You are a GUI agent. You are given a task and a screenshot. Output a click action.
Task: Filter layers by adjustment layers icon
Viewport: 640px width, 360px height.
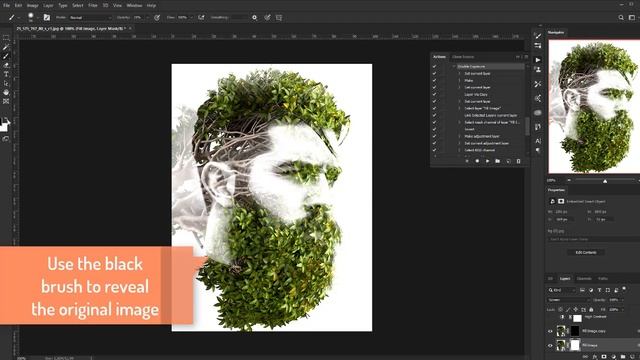[x=591, y=290]
